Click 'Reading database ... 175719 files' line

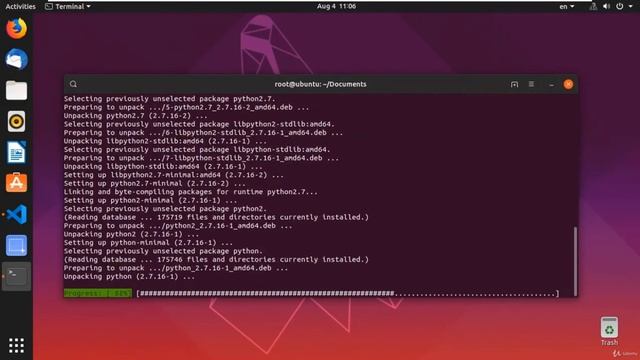tap(216, 217)
